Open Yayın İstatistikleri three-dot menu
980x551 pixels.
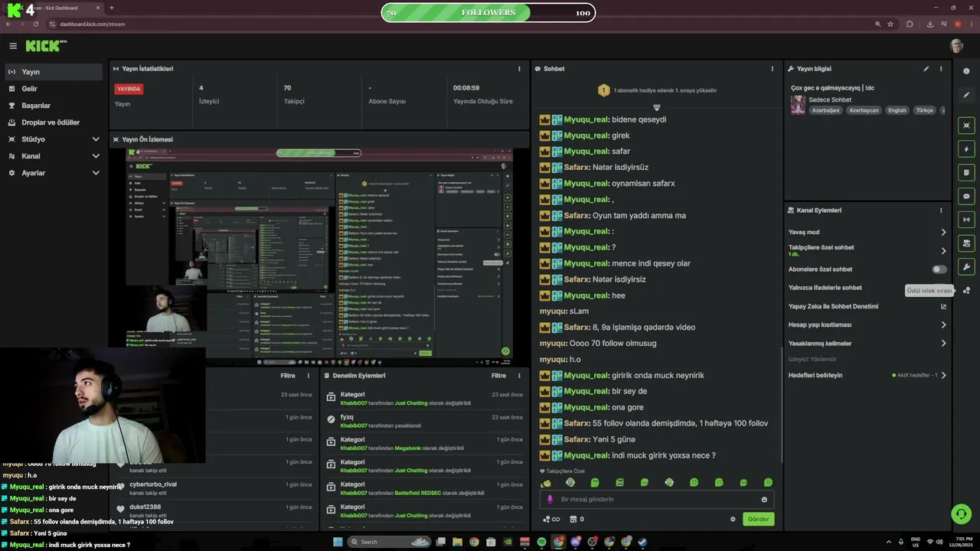pos(519,69)
